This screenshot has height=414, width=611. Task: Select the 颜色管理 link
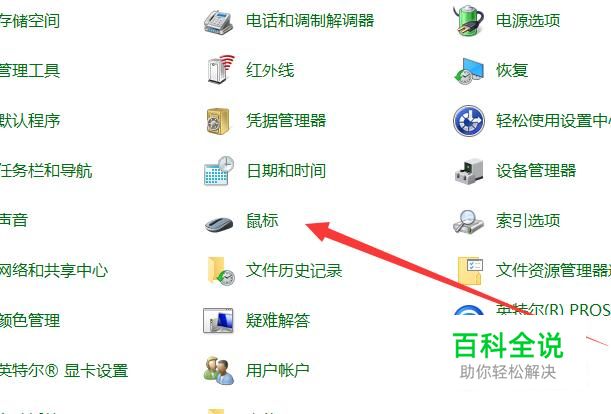(x=30, y=320)
